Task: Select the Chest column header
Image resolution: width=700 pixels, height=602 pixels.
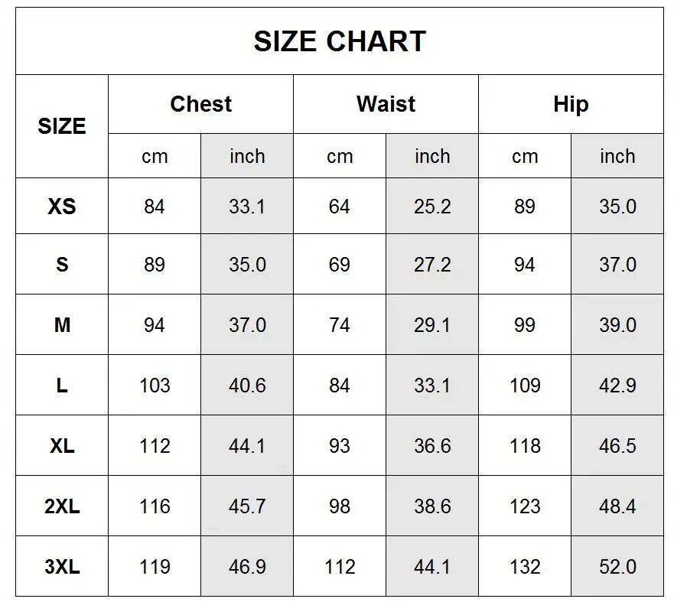Action: [x=200, y=104]
